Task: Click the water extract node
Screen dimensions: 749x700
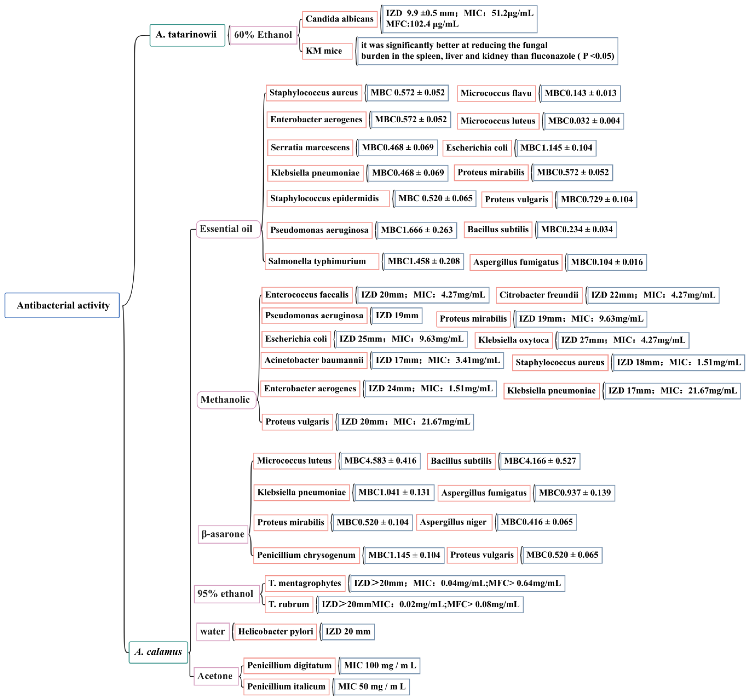Action: (213, 631)
